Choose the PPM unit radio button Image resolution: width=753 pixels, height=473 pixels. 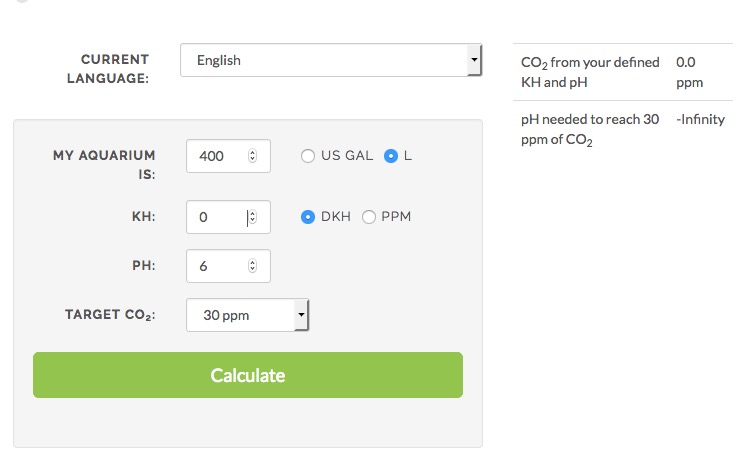point(369,217)
